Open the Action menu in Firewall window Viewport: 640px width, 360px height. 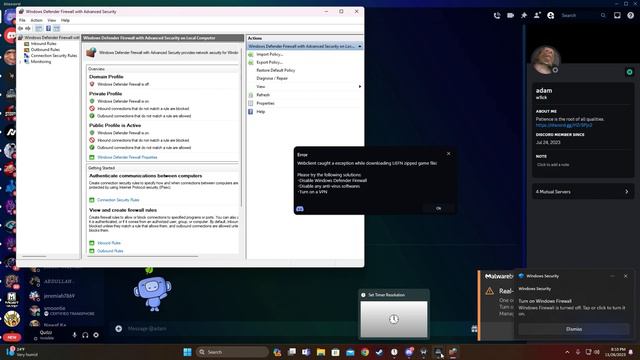click(36, 20)
